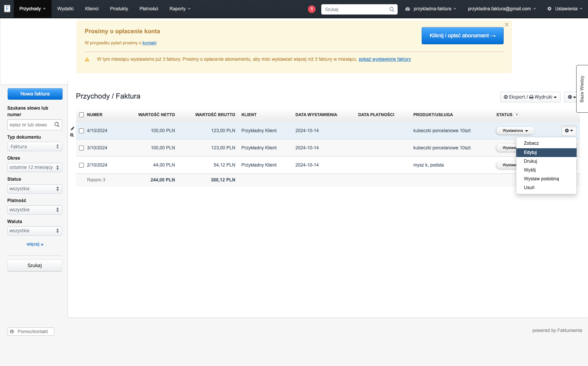Image resolution: width=588 pixels, height=366 pixels.
Task: Follow the kontakt link in banner
Action: point(149,43)
